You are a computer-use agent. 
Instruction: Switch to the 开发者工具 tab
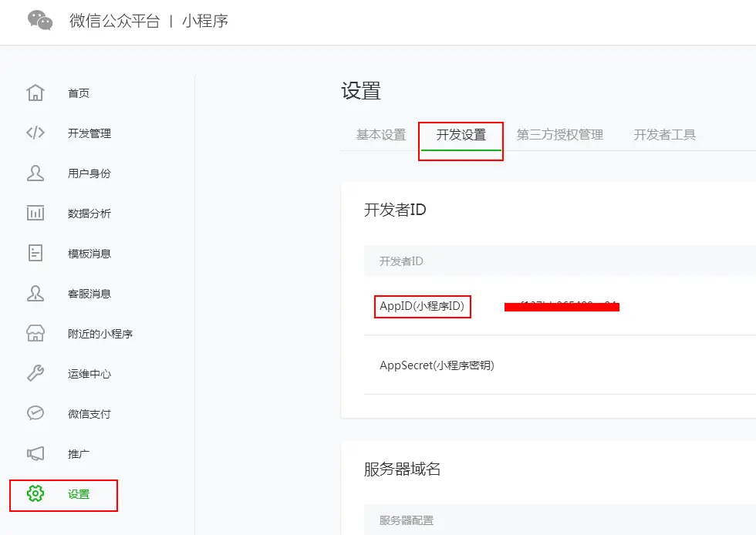click(x=664, y=134)
